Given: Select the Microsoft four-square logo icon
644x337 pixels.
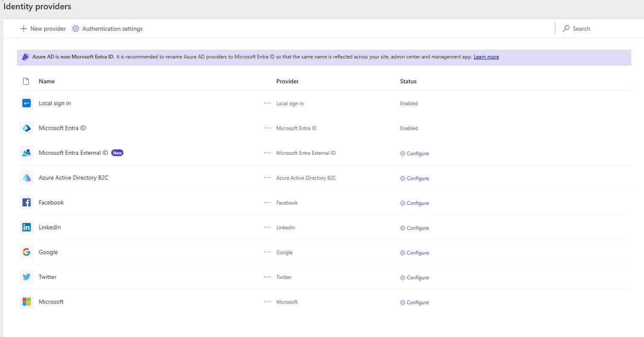Looking at the screenshot, I should [27, 302].
